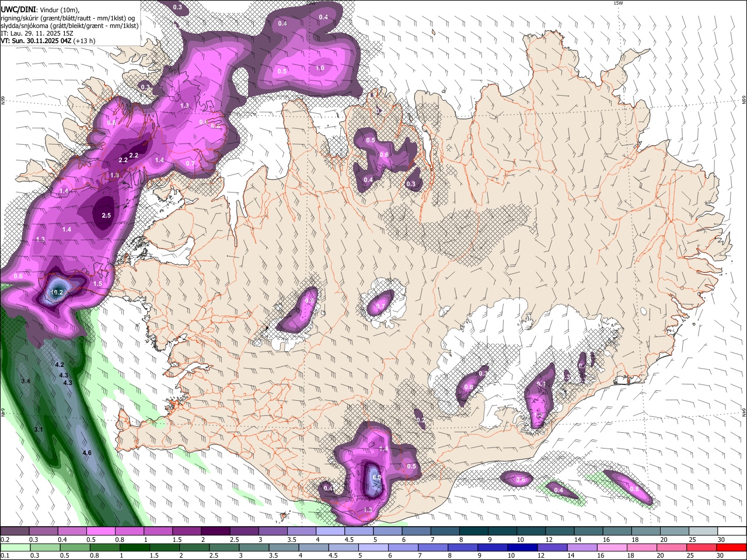747x560 pixels.
Task: Click the 3.1 rain value on the map
Action: click(39, 429)
